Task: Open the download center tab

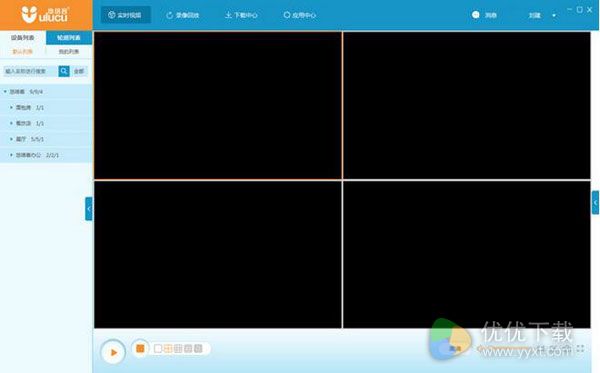Action: point(241,15)
